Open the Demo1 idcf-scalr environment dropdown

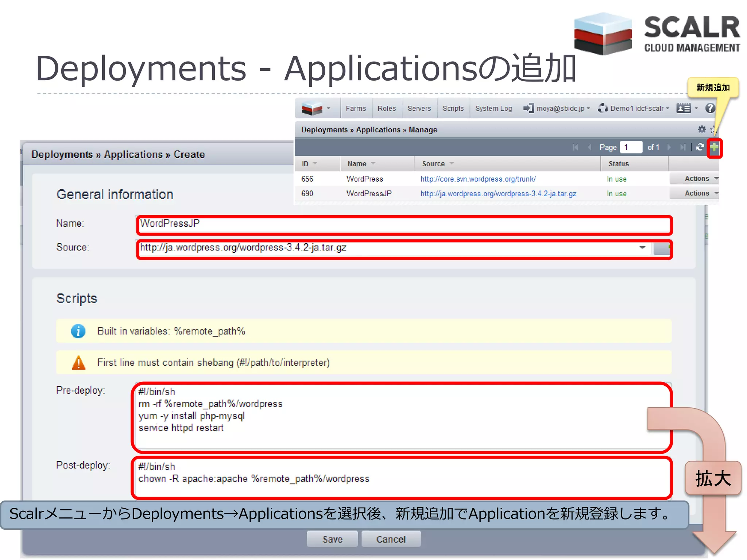tap(634, 108)
